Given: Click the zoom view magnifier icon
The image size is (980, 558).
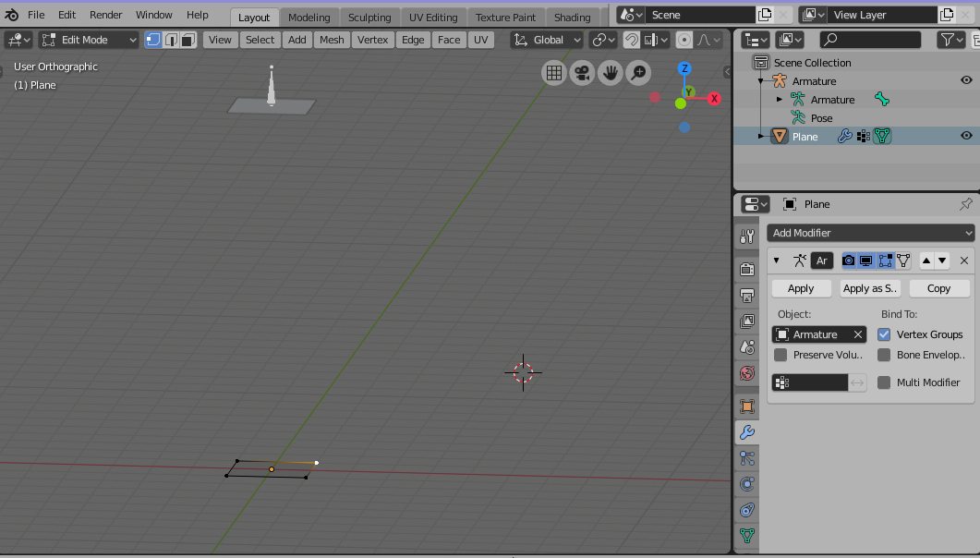Looking at the screenshot, I should [638, 73].
